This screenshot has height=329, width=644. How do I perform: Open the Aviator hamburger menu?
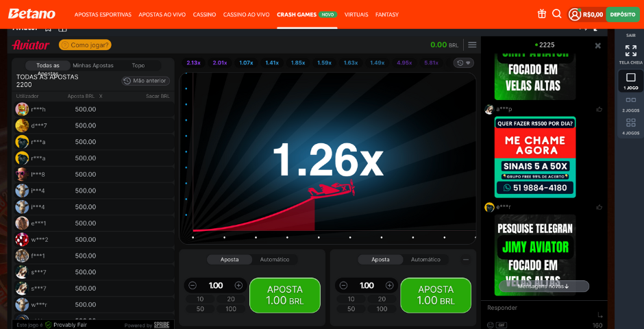point(472,45)
